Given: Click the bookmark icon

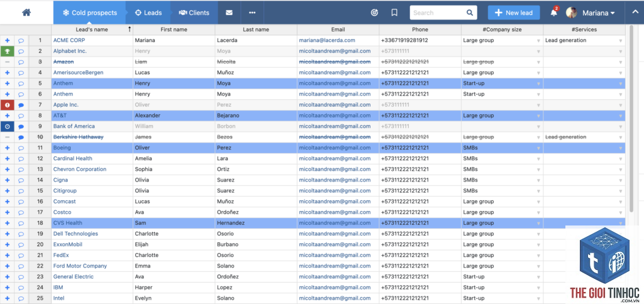Looking at the screenshot, I should (394, 13).
